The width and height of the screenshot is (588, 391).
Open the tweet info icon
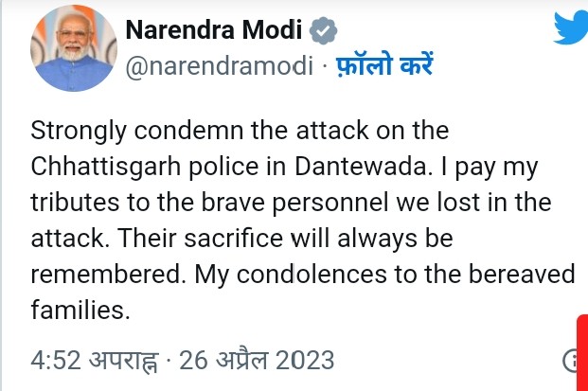[x=574, y=361]
